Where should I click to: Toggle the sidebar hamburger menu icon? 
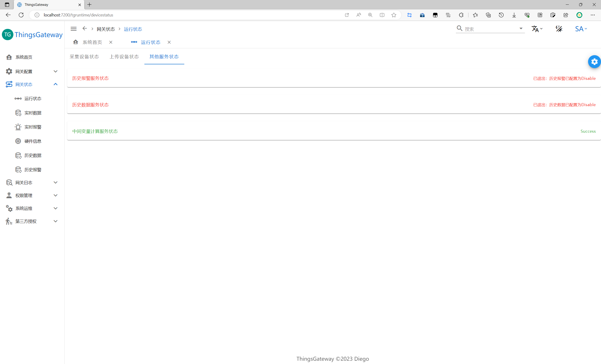[x=73, y=29]
